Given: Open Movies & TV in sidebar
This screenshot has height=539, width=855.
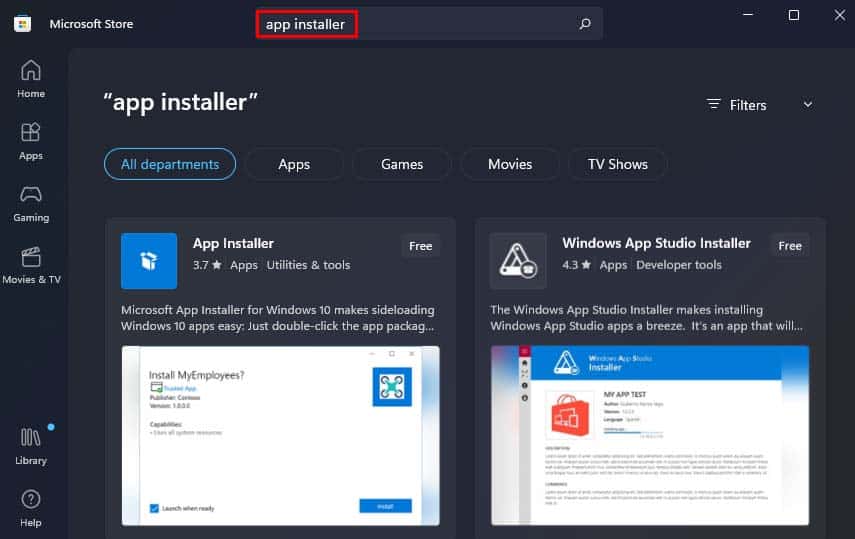Looking at the screenshot, I should coord(31,266).
